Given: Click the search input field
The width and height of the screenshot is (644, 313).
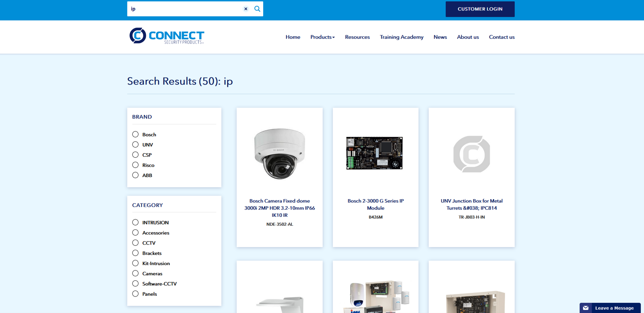Looking at the screenshot, I should pos(185,9).
